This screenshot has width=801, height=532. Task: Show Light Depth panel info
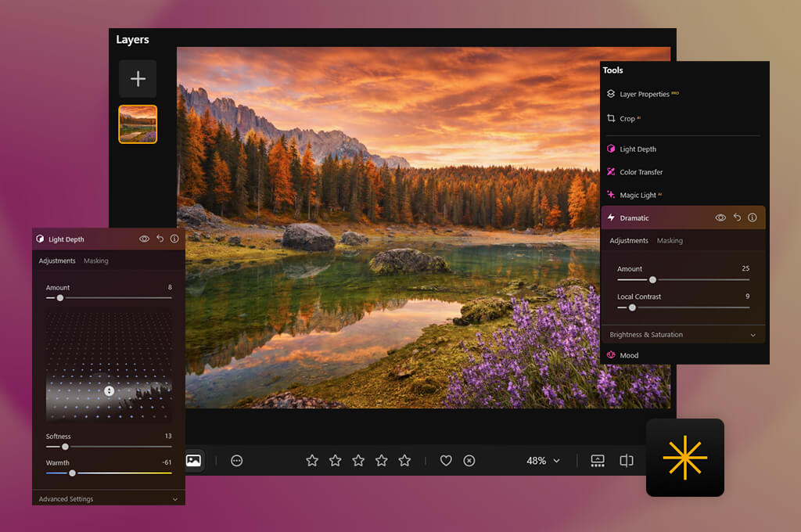(174, 239)
